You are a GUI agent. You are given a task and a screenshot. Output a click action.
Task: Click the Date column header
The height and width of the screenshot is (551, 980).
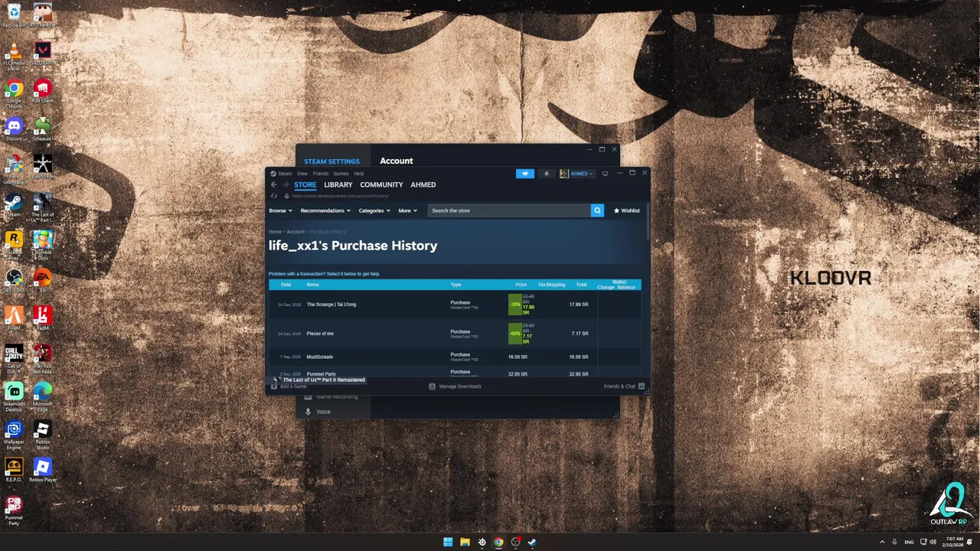[286, 285]
